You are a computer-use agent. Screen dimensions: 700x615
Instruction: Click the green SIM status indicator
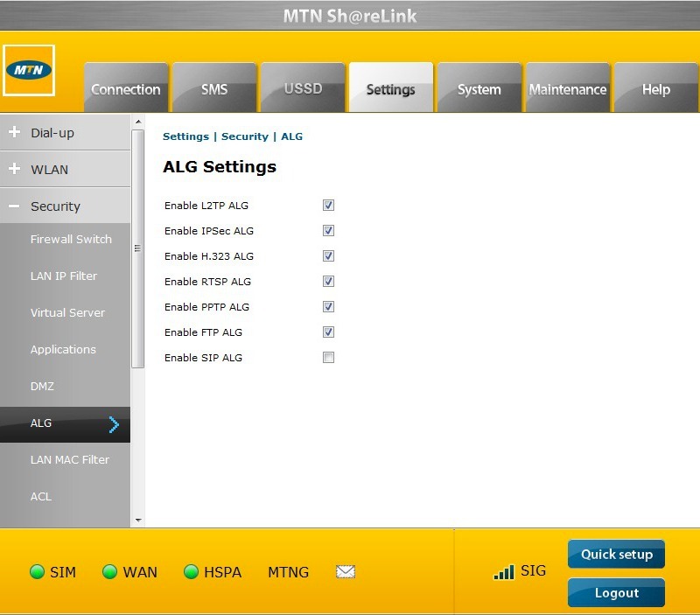35,572
